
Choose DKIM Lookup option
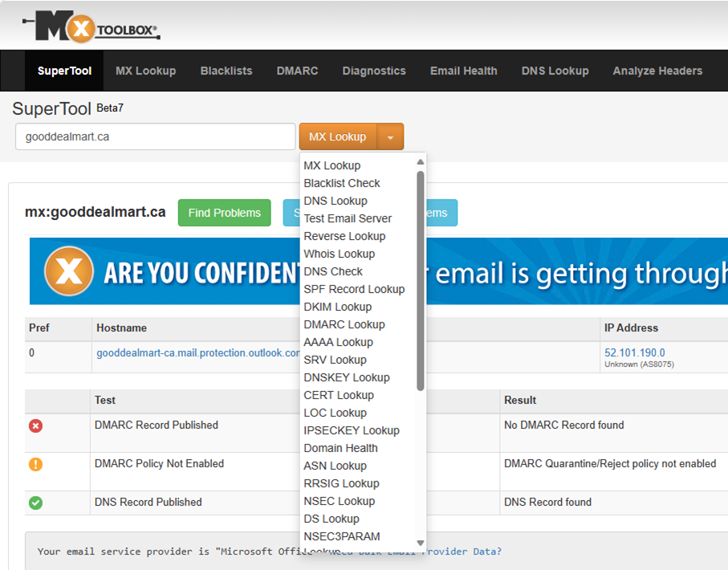coord(338,307)
